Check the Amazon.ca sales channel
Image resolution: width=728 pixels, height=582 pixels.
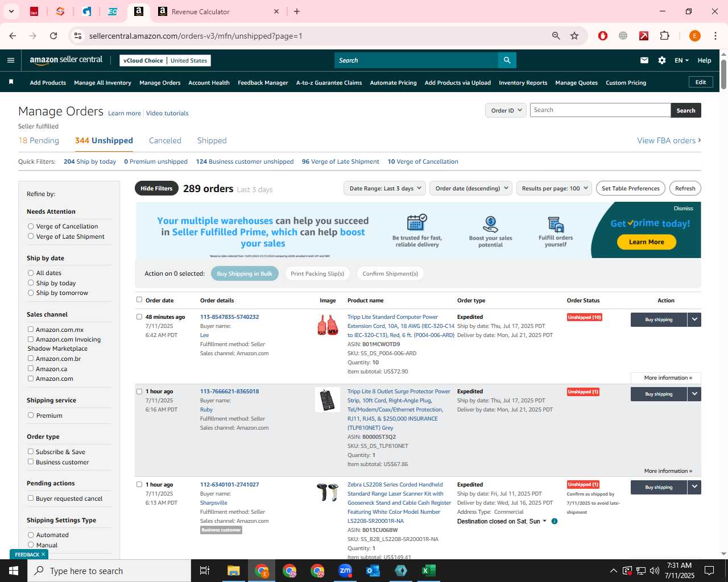click(x=31, y=368)
